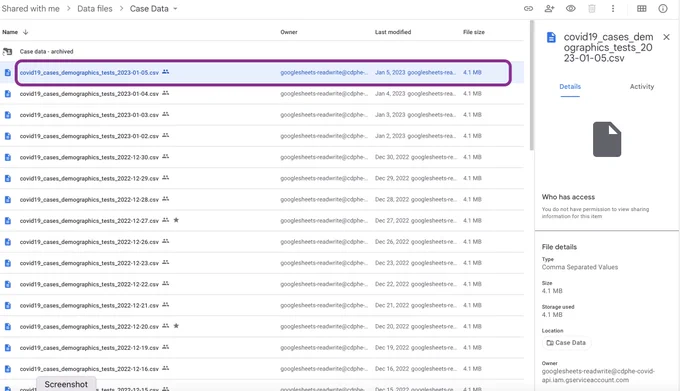Click the File size column header

coord(474,32)
